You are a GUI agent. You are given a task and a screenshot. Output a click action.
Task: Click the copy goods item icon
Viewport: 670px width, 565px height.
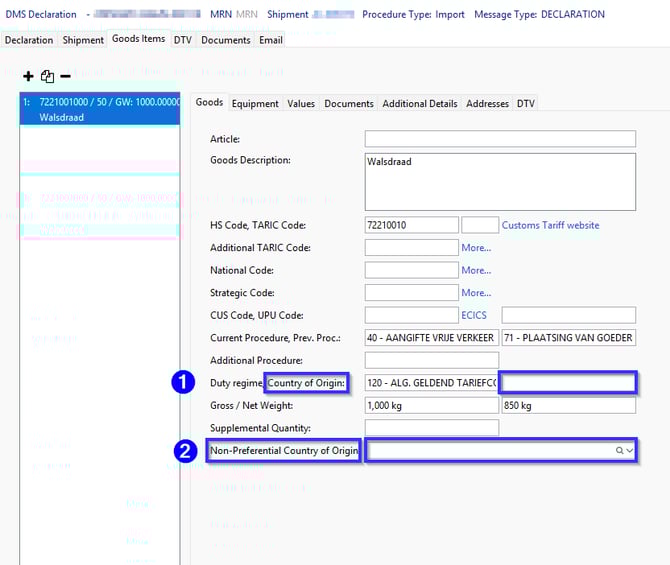(47, 77)
